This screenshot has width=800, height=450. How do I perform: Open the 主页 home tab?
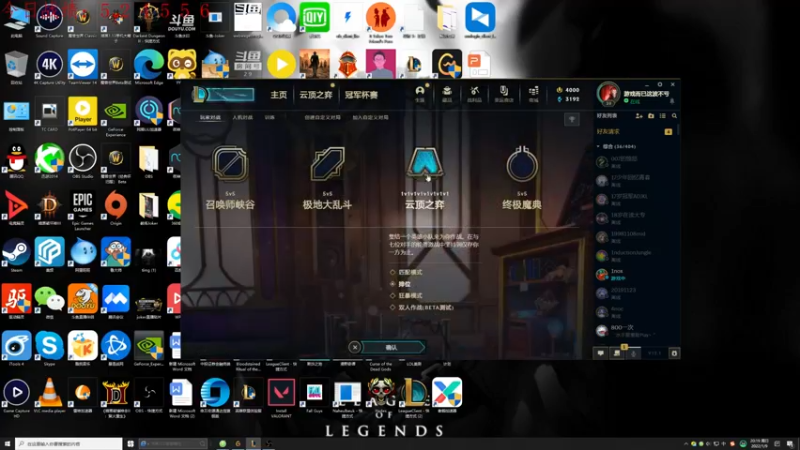coord(279,95)
